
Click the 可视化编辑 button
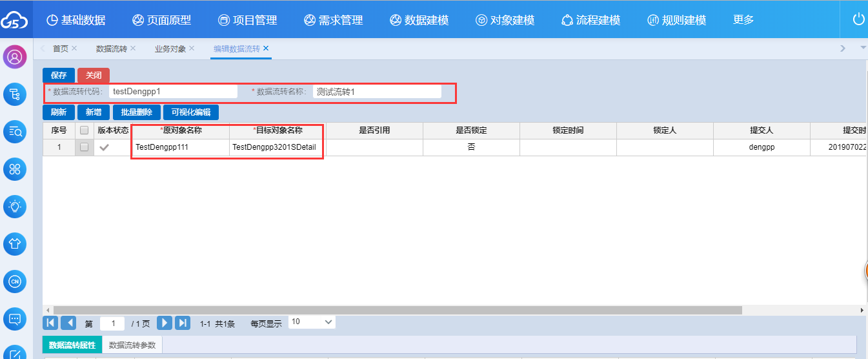click(191, 112)
